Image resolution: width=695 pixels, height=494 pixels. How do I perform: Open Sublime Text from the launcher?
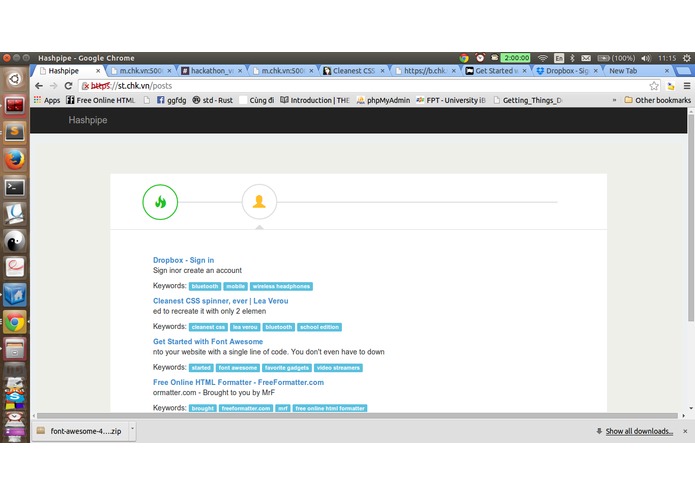click(15, 132)
